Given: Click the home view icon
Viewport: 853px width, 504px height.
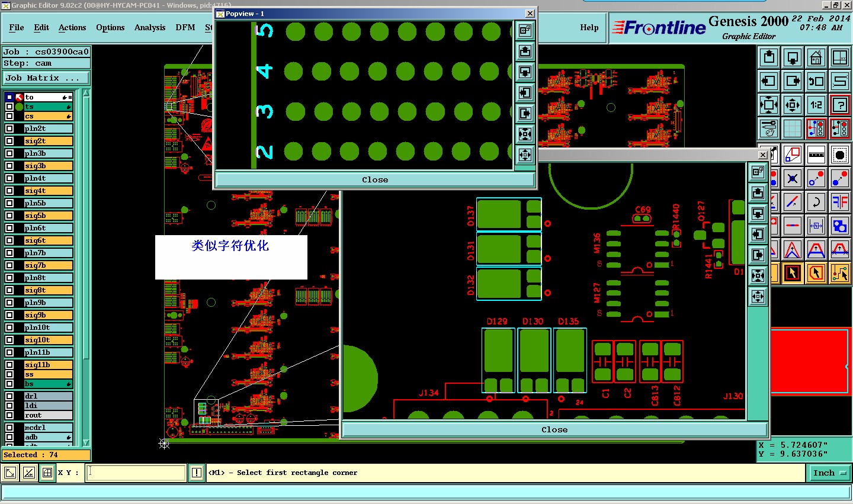Looking at the screenshot, I should pos(816,57).
